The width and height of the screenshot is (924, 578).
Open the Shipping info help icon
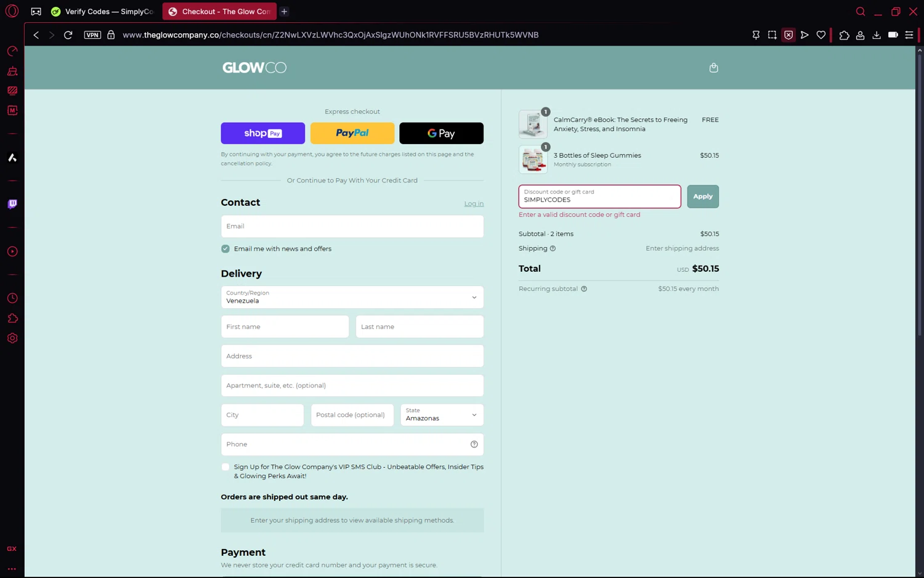tap(553, 248)
